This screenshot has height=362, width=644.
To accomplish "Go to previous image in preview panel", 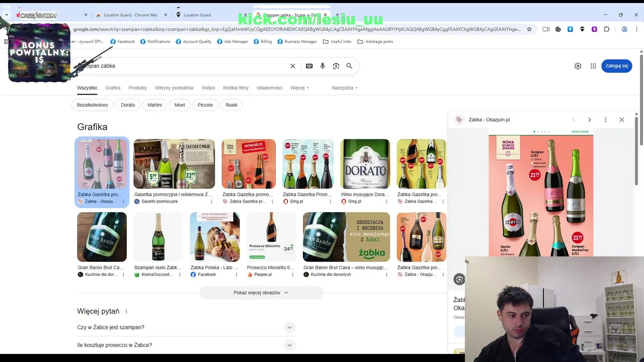I will pyautogui.click(x=574, y=120).
